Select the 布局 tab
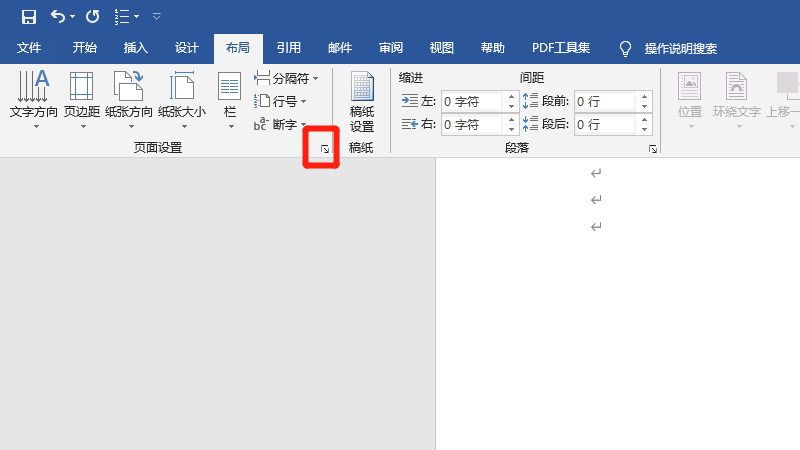 pyautogui.click(x=238, y=48)
